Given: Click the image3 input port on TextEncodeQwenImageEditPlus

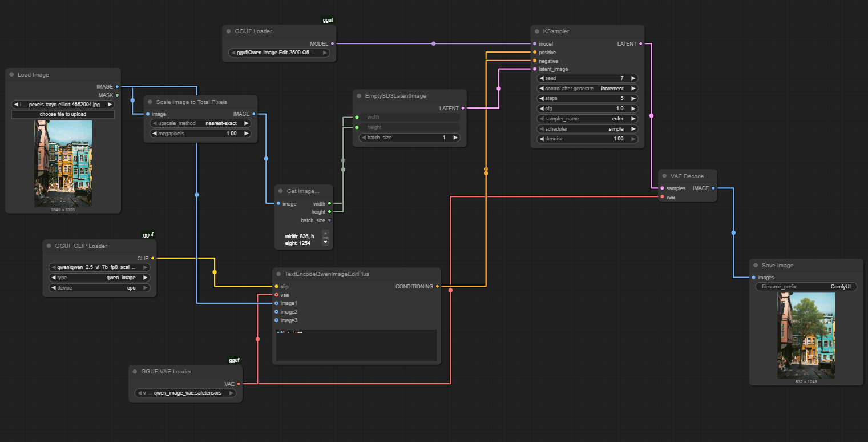Looking at the screenshot, I should [276, 320].
